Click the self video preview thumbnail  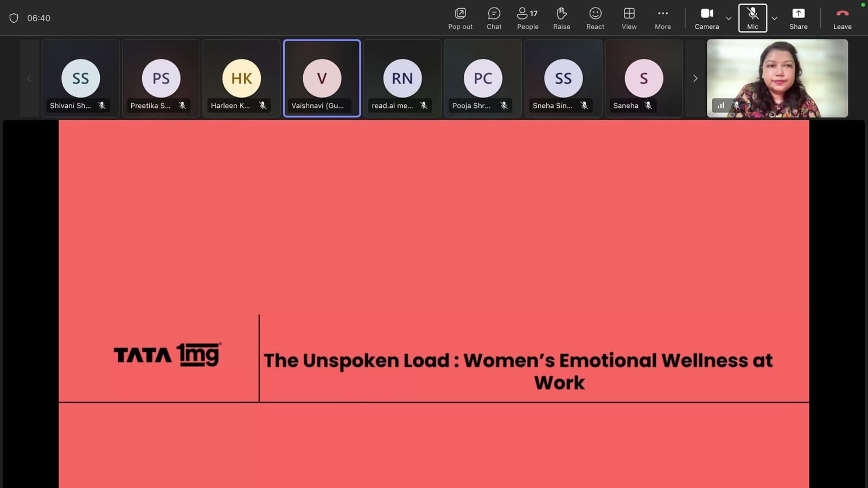coord(777,78)
